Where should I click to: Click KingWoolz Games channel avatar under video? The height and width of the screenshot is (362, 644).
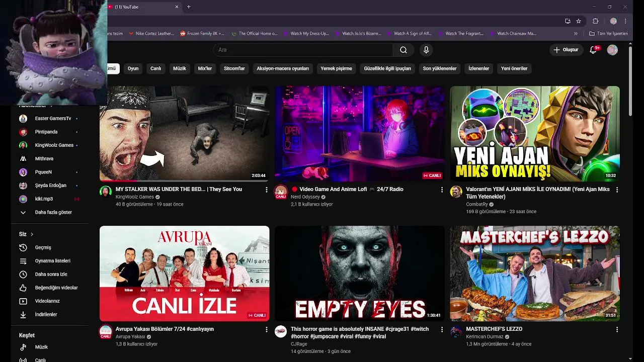coord(106,192)
